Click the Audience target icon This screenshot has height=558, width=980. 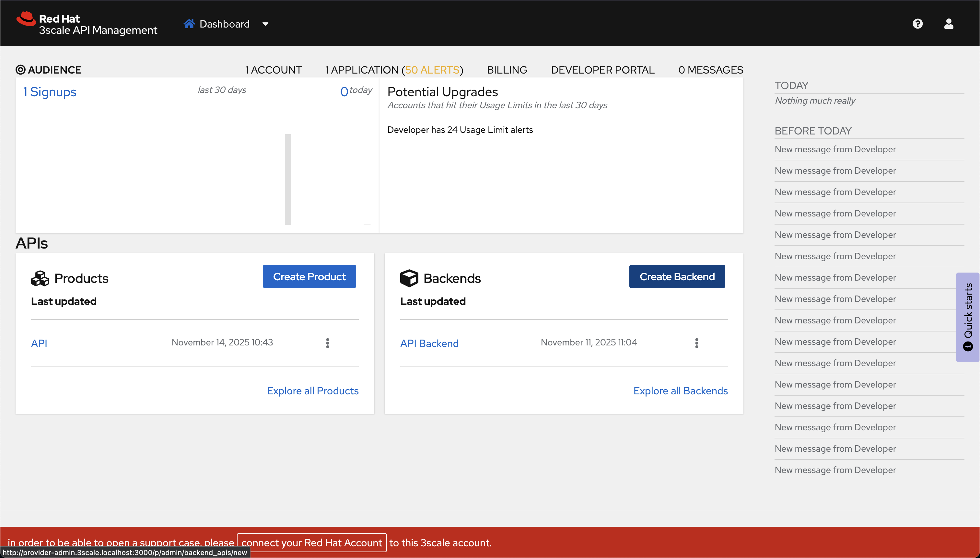(x=20, y=70)
